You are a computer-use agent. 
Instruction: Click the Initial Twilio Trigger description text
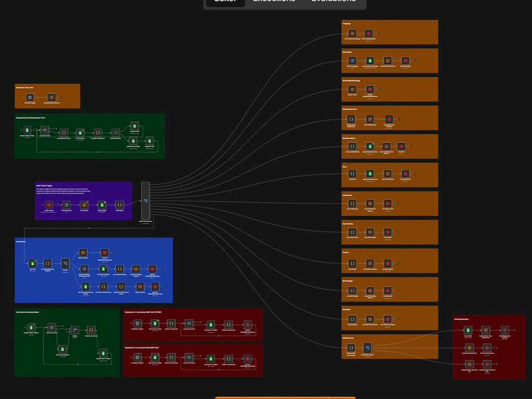63,191
